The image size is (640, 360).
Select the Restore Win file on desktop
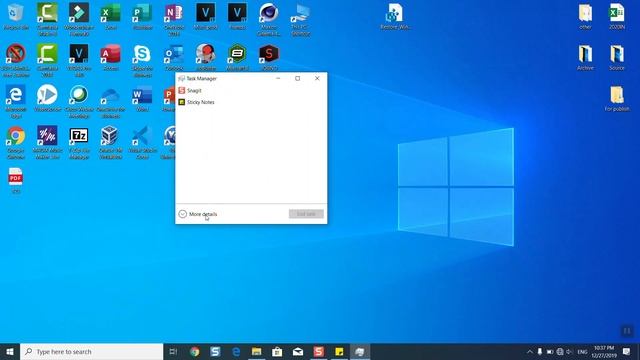point(395,17)
